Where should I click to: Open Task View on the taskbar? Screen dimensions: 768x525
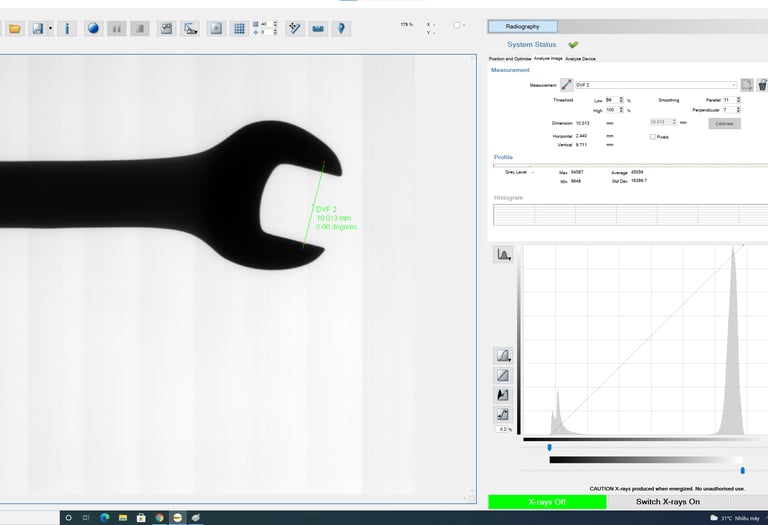point(86,518)
